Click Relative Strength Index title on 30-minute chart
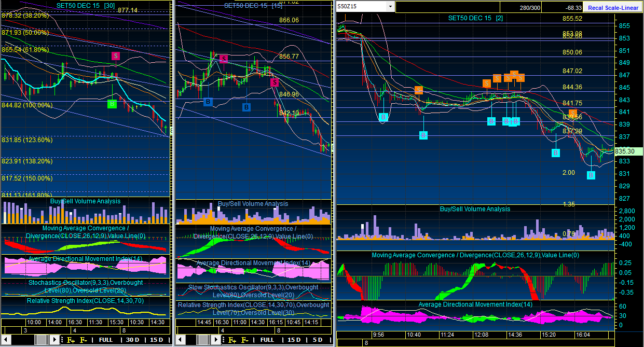 coord(86,301)
